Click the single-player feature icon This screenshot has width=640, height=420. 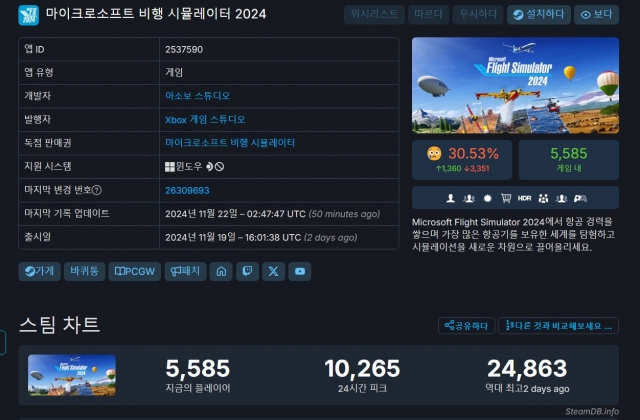tap(451, 198)
